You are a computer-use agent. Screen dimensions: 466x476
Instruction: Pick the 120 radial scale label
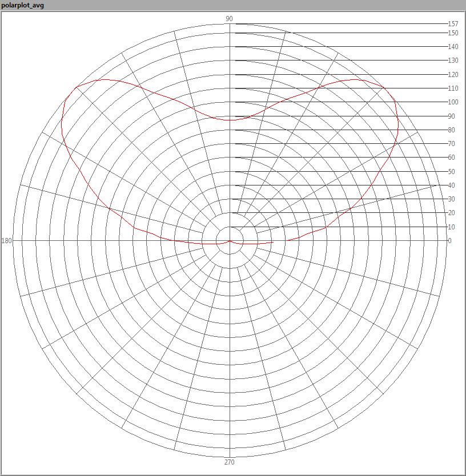[x=453, y=75]
